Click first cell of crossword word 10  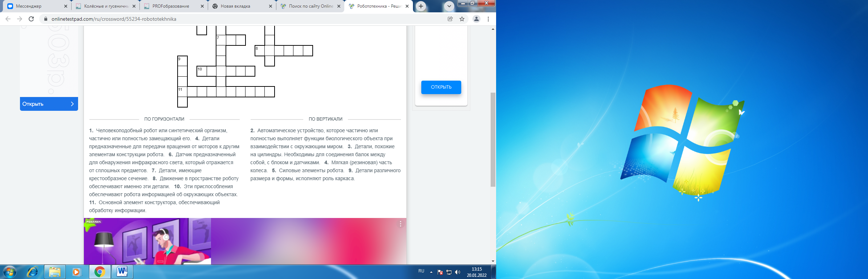point(202,71)
